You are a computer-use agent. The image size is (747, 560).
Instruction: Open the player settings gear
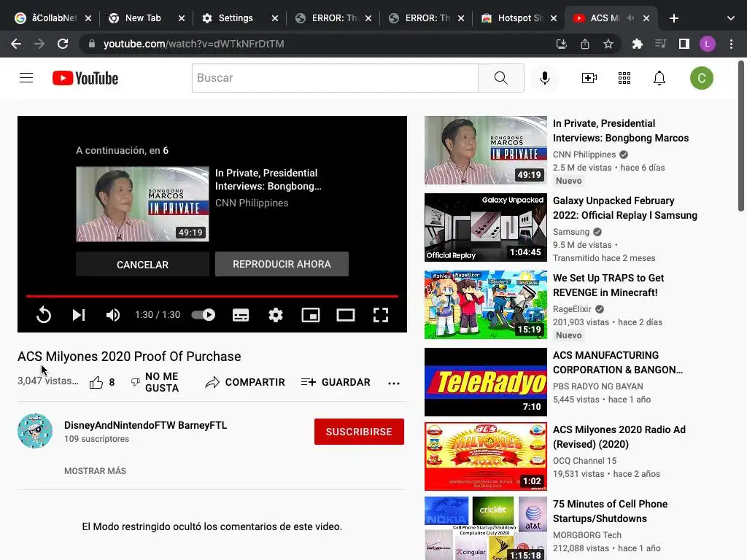click(275, 315)
